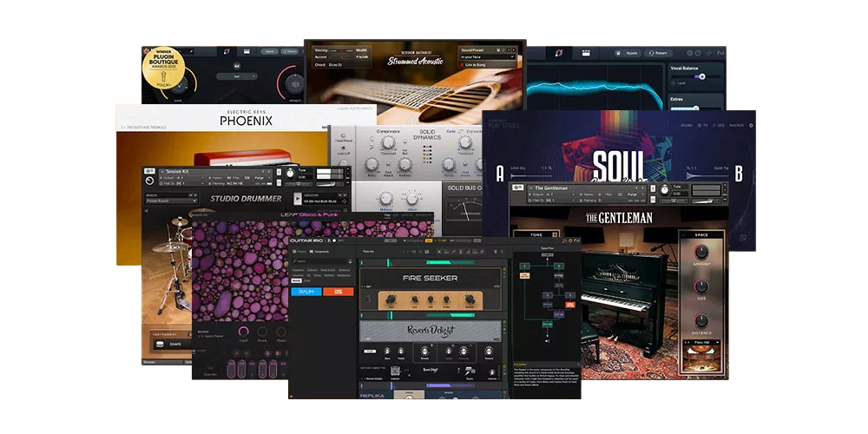
Task: Adjust the Amount knob in Space panel
Action: click(700, 251)
